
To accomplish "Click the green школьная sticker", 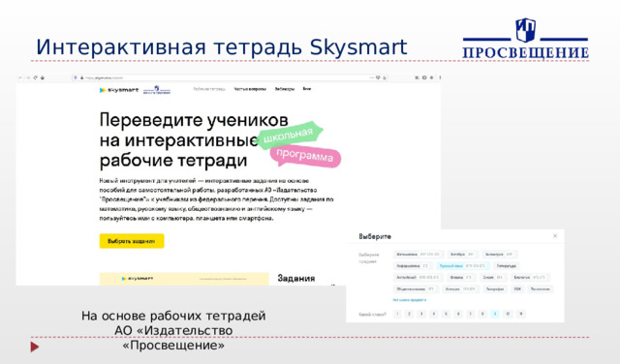I will click(x=290, y=136).
